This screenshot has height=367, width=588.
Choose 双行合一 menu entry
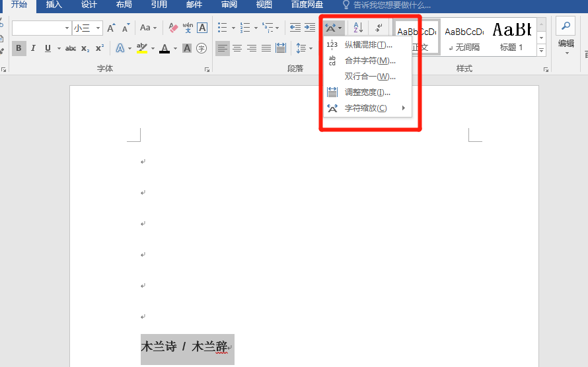pyautogui.click(x=370, y=77)
